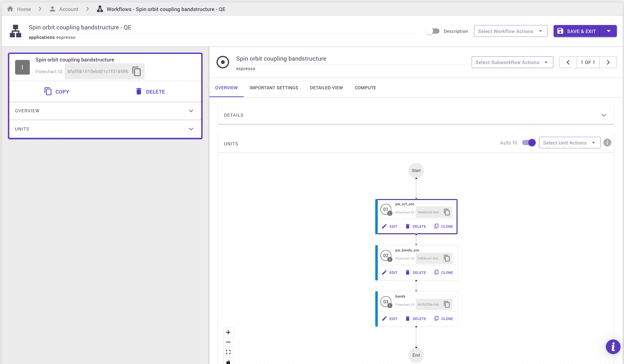Zoom in the flowchart canvas
Screen dimensions: 624x364
[x=228, y=332]
